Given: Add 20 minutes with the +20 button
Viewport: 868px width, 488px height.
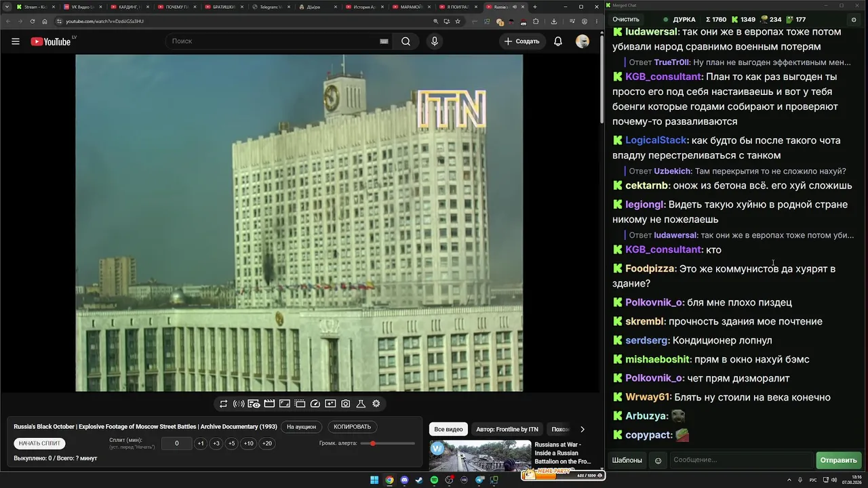Looking at the screenshot, I should click(267, 443).
